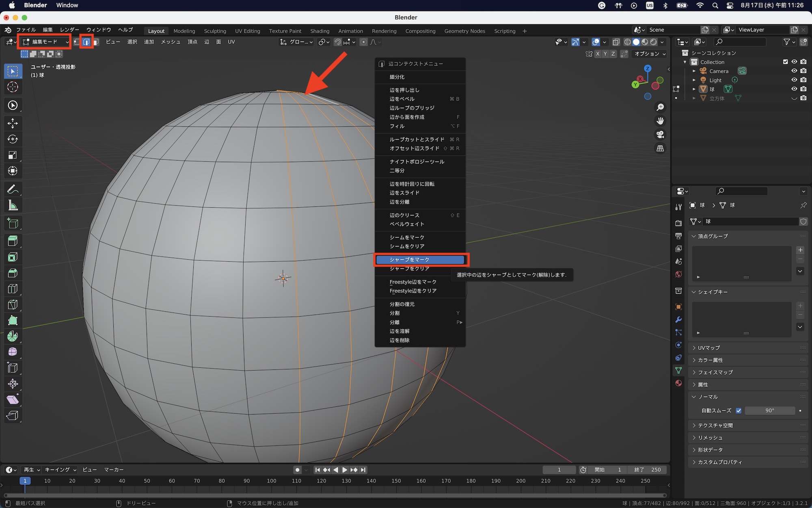
Task: Select the Rotate tool icon
Action: pyautogui.click(x=13, y=139)
